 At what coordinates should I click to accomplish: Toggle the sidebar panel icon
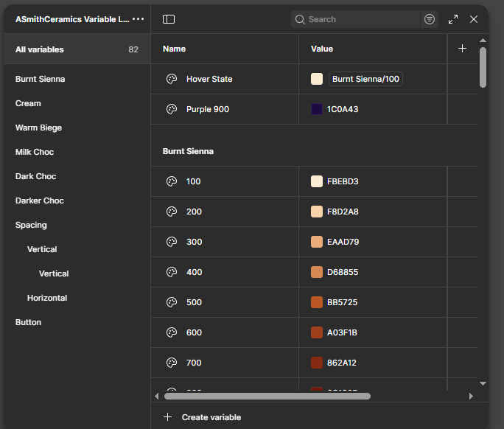[x=169, y=19]
